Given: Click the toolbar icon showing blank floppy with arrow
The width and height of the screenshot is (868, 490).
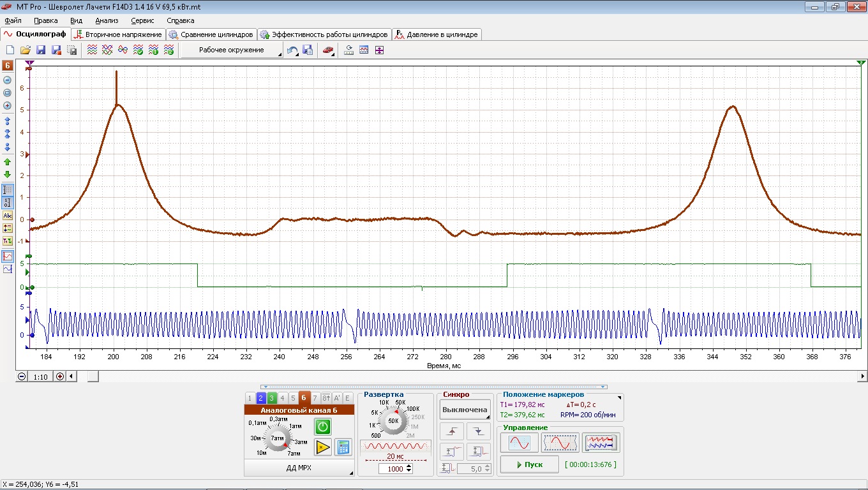Looking at the screenshot, I should [308, 50].
